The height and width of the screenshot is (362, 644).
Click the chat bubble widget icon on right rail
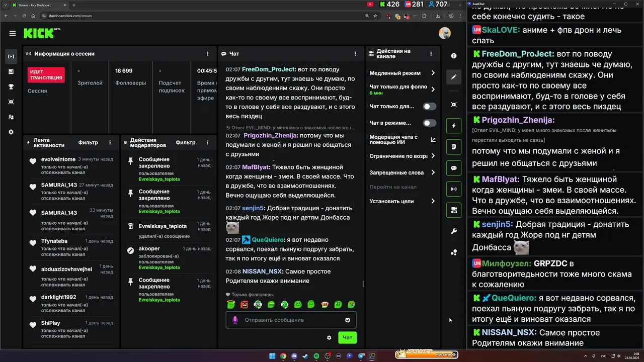(454, 168)
